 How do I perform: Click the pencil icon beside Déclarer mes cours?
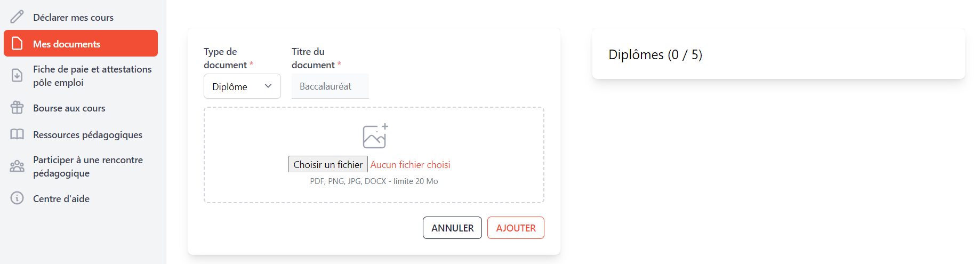click(17, 17)
